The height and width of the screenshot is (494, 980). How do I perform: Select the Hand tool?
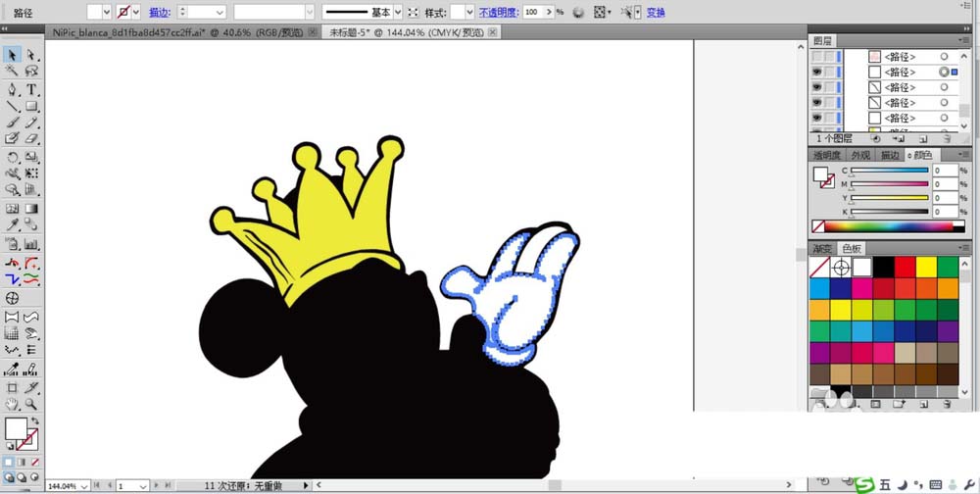12,405
